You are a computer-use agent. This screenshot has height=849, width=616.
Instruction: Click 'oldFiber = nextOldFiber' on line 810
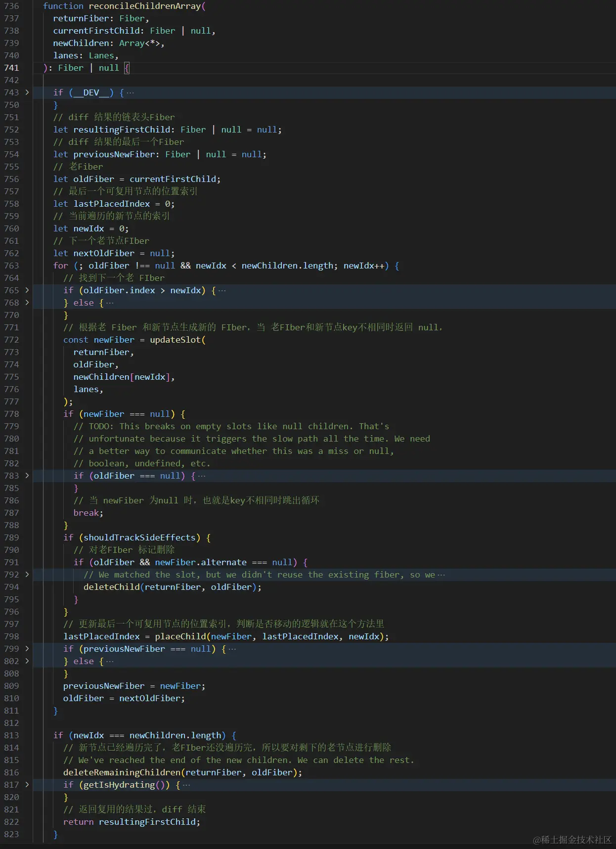point(124,698)
